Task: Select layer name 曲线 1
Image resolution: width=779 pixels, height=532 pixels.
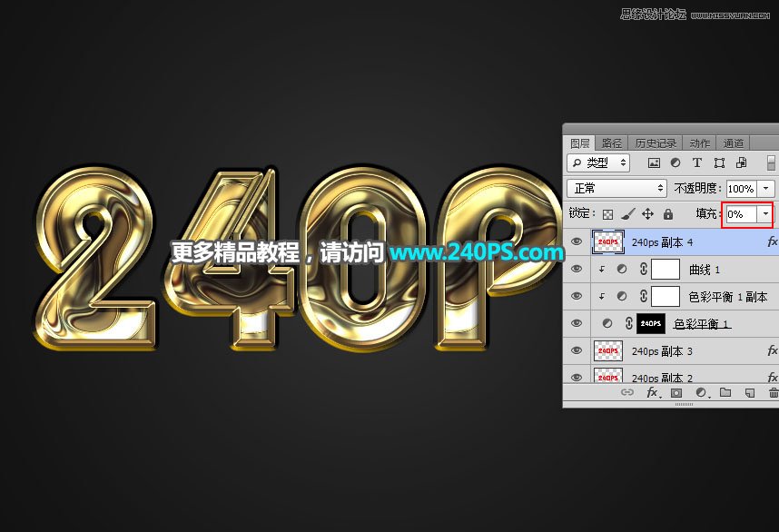Action: (705, 270)
